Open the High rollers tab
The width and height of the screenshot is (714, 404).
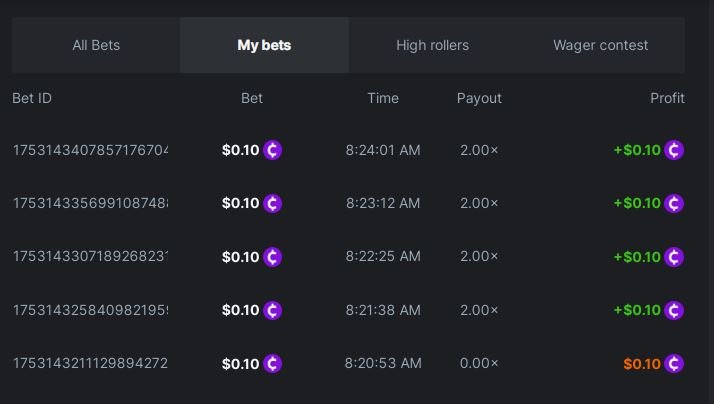click(x=432, y=45)
